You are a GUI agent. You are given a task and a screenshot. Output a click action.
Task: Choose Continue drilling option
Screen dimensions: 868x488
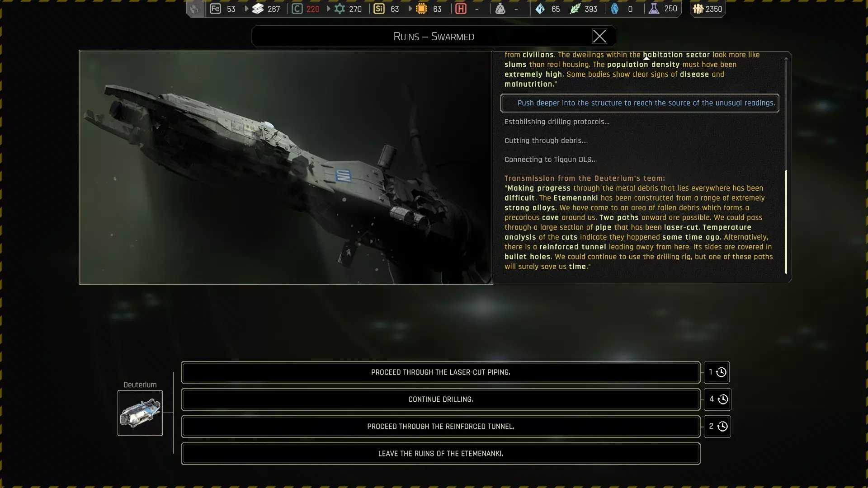[x=440, y=399]
